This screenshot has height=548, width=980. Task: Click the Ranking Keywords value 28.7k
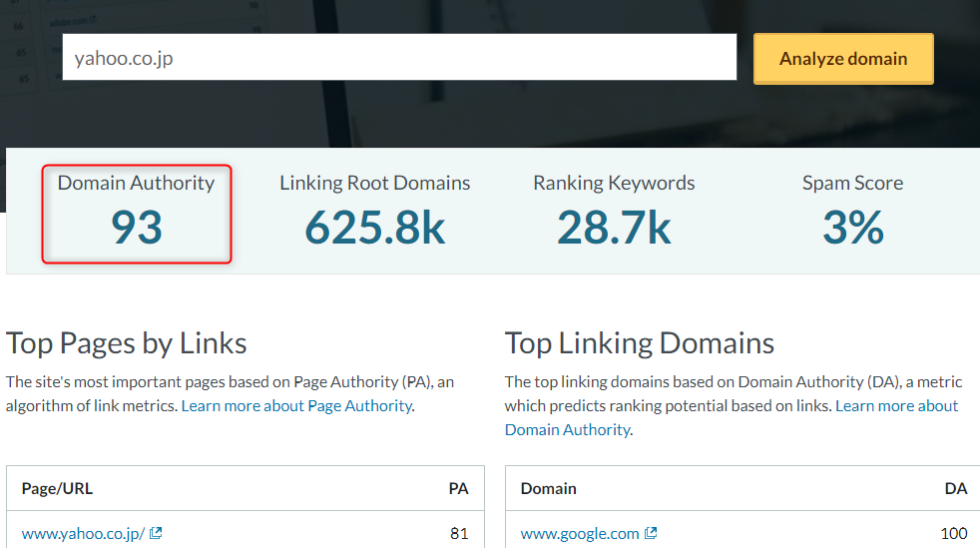pos(614,227)
